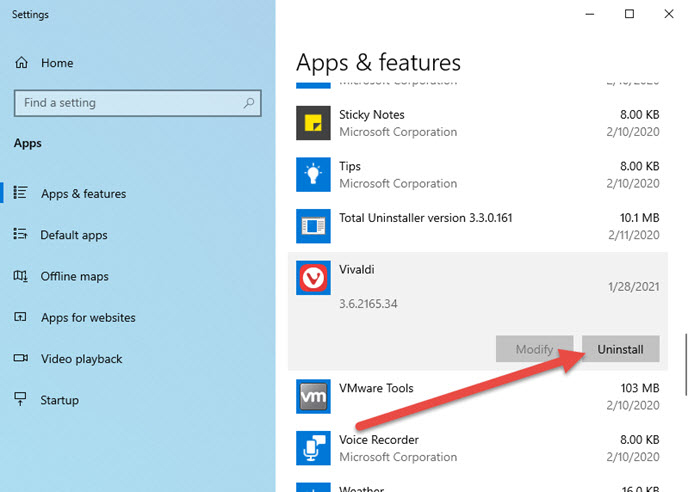Click the greyed Modify button
Viewport: 688px width, 492px height.
click(x=534, y=349)
